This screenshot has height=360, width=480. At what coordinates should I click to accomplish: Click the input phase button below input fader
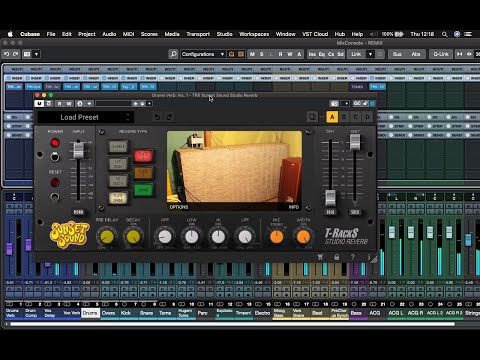click(x=78, y=212)
